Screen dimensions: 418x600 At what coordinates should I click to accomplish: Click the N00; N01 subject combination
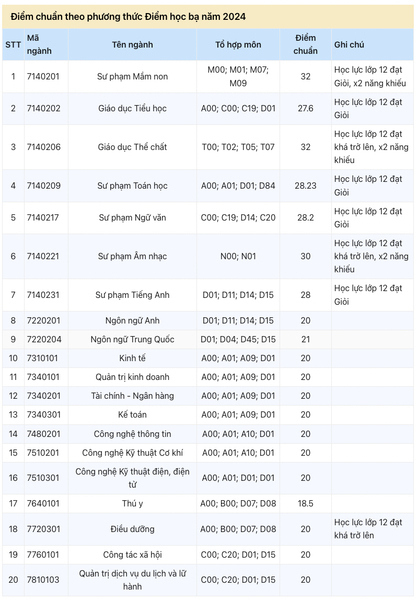[238, 256]
